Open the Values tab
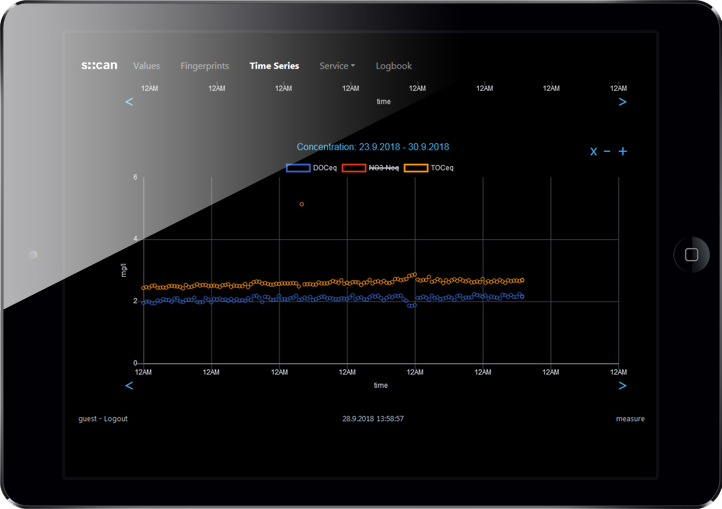This screenshot has height=509, width=722. pyautogui.click(x=146, y=66)
